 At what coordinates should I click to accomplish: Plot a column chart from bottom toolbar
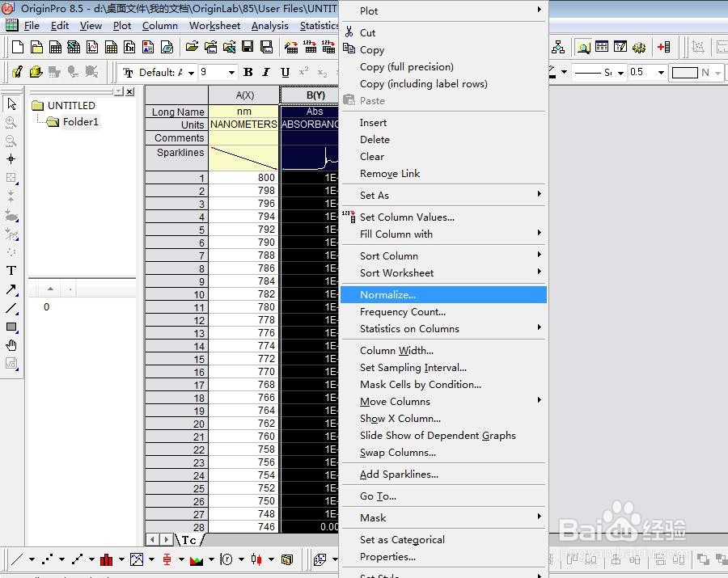tap(106, 560)
